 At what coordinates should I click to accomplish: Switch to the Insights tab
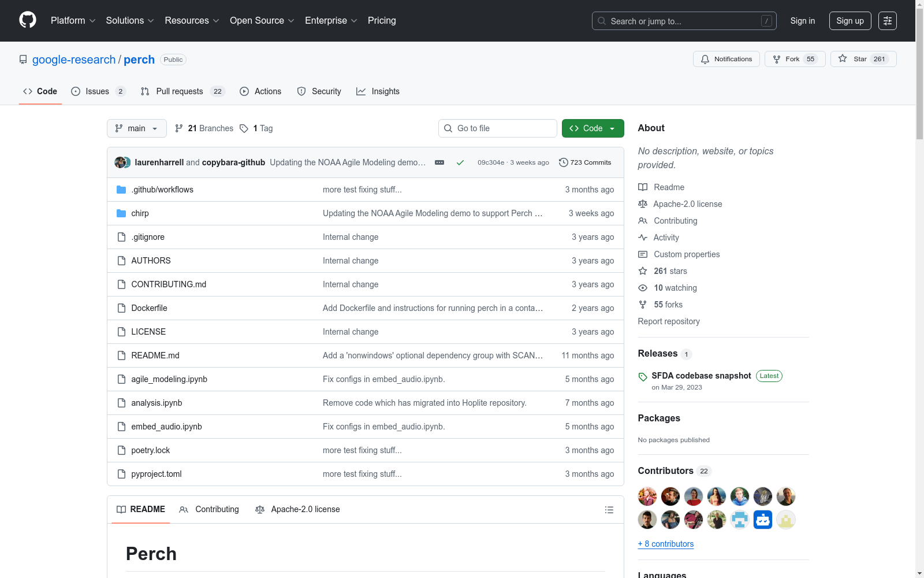pos(378,91)
